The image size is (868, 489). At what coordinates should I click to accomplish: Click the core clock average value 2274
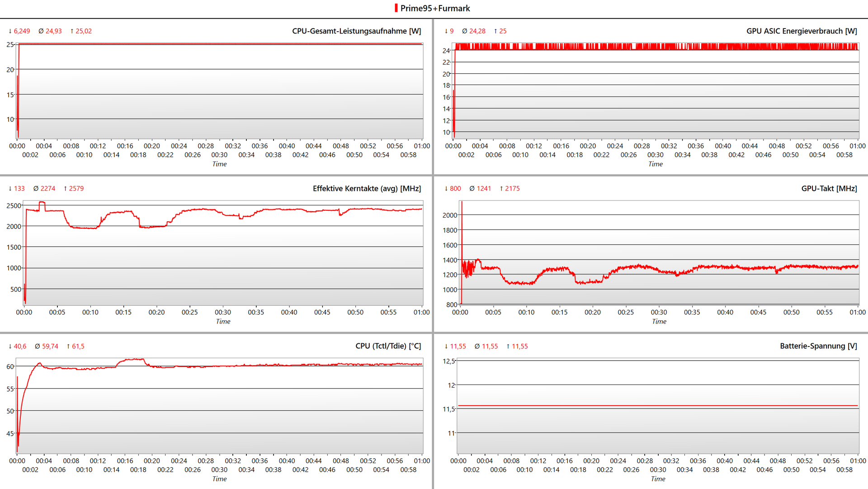point(48,189)
